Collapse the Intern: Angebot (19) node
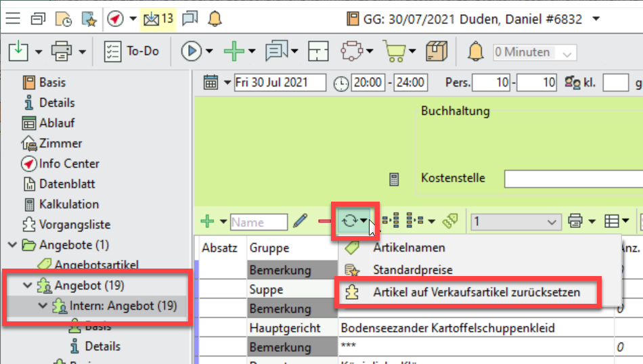Image resolution: width=643 pixels, height=364 pixels. coord(42,306)
